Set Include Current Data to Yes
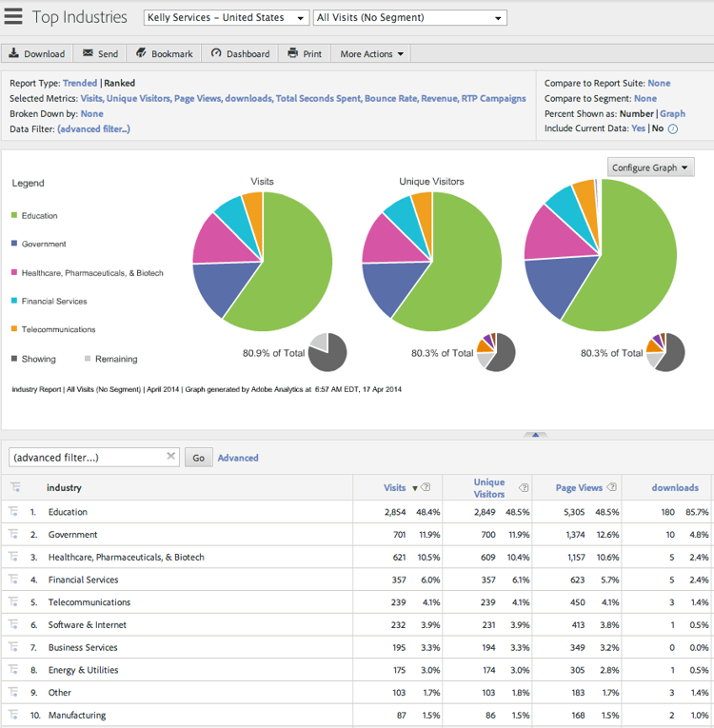 coord(638,128)
